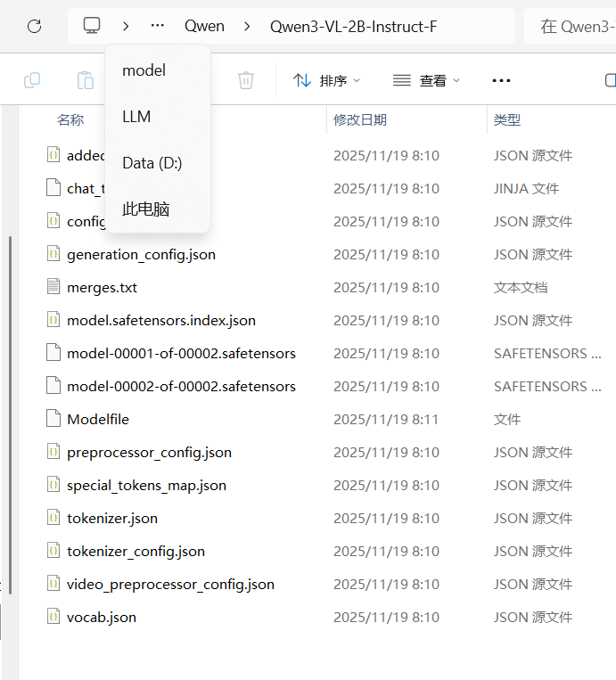
Task: Open the 排序 sort dropdown
Action: pyautogui.click(x=326, y=81)
